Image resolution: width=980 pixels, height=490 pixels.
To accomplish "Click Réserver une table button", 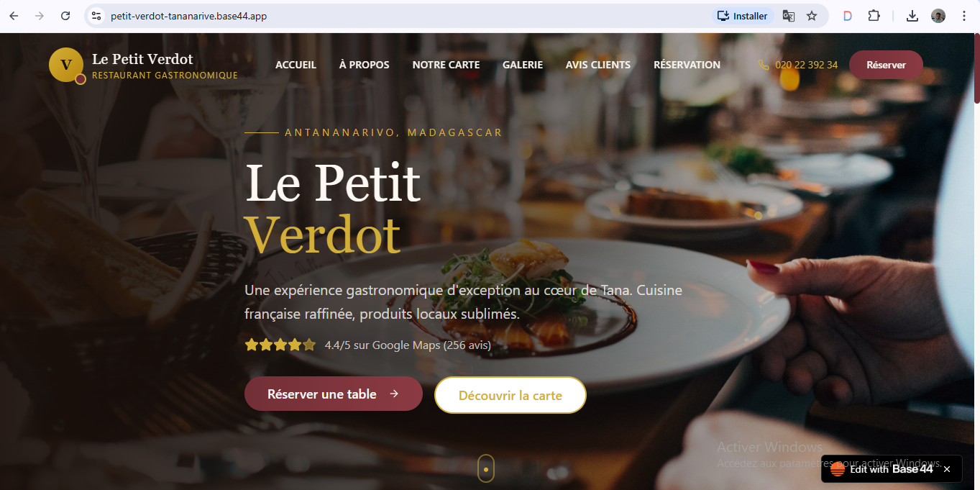I will (334, 394).
